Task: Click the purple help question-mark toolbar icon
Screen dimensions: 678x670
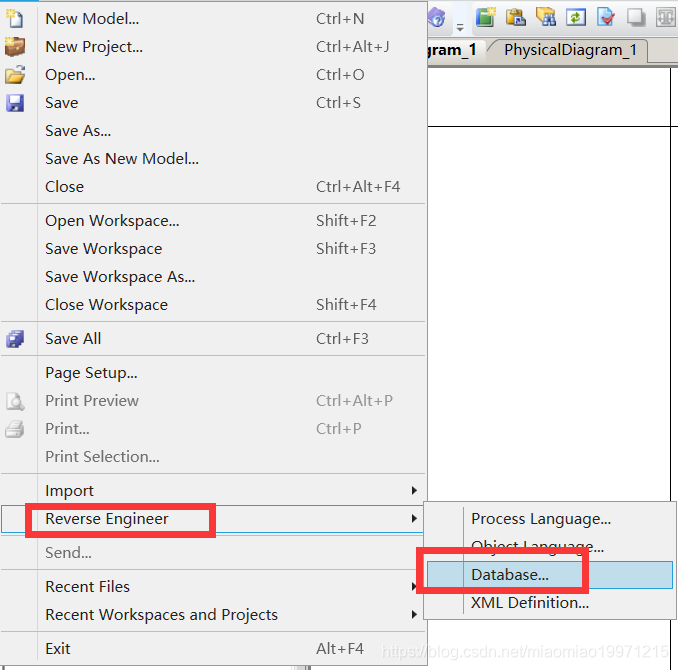Action: point(437,18)
